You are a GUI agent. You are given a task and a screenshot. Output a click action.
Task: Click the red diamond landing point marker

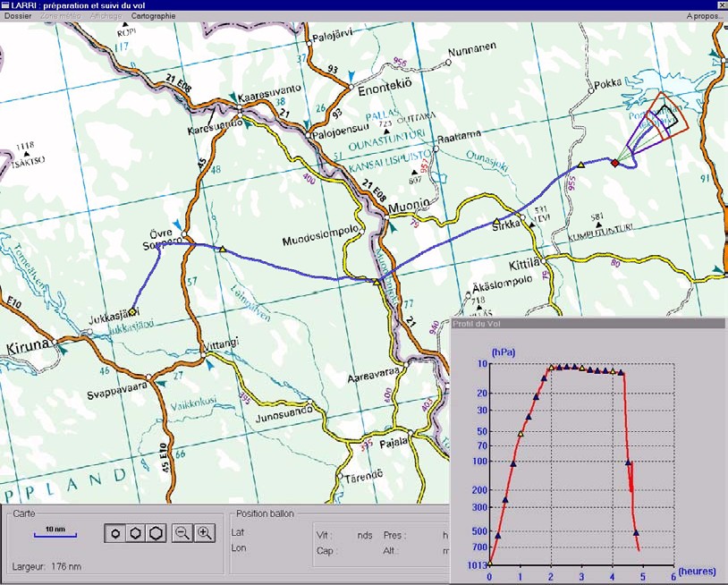tap(614, 163)
